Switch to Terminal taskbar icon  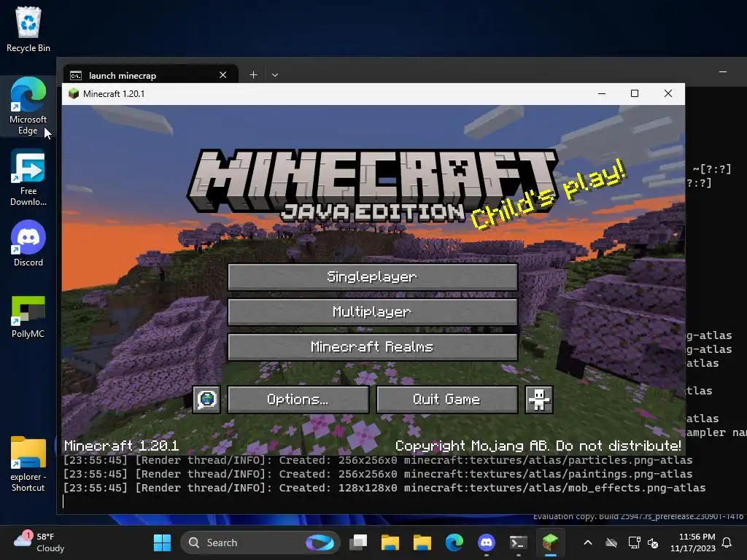(519, 542)
